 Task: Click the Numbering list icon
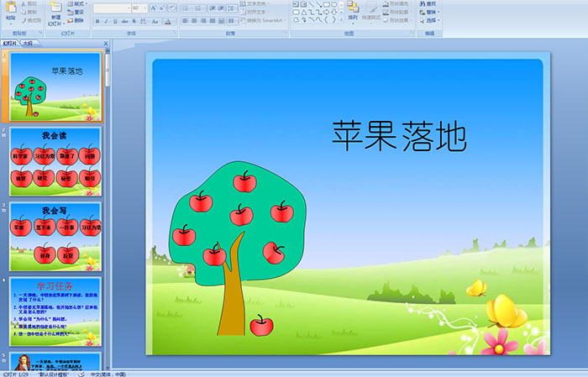pos(199,8)
